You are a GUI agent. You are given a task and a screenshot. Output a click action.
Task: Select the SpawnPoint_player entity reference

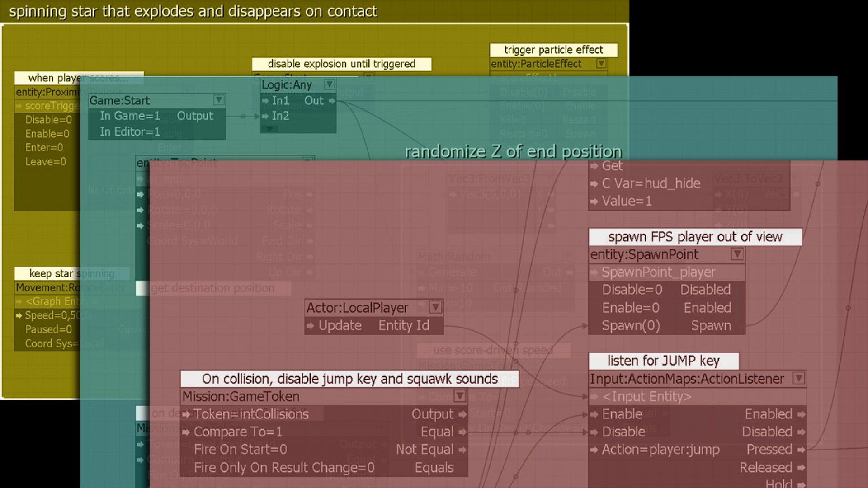click(x=658, y=272)
